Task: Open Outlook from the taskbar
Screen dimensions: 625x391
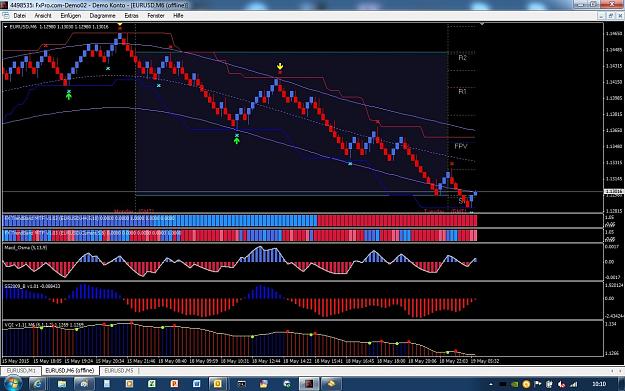Action: coord(217,384)
